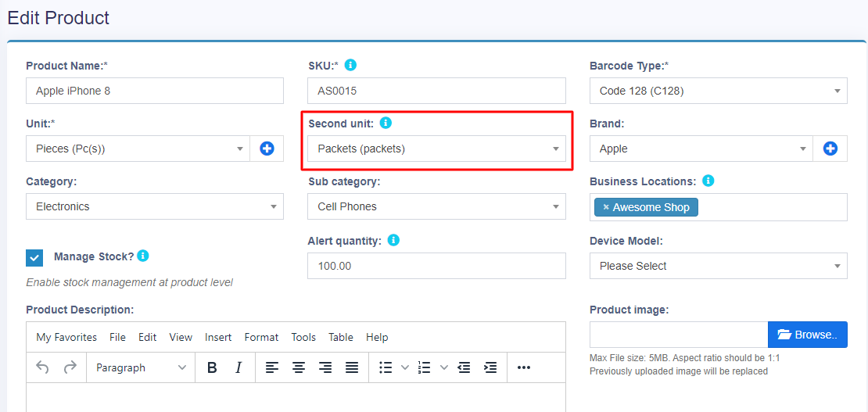This screenshot has width=868, height=412.
Task: Center align text in description editor
Action: pos(298,367)
